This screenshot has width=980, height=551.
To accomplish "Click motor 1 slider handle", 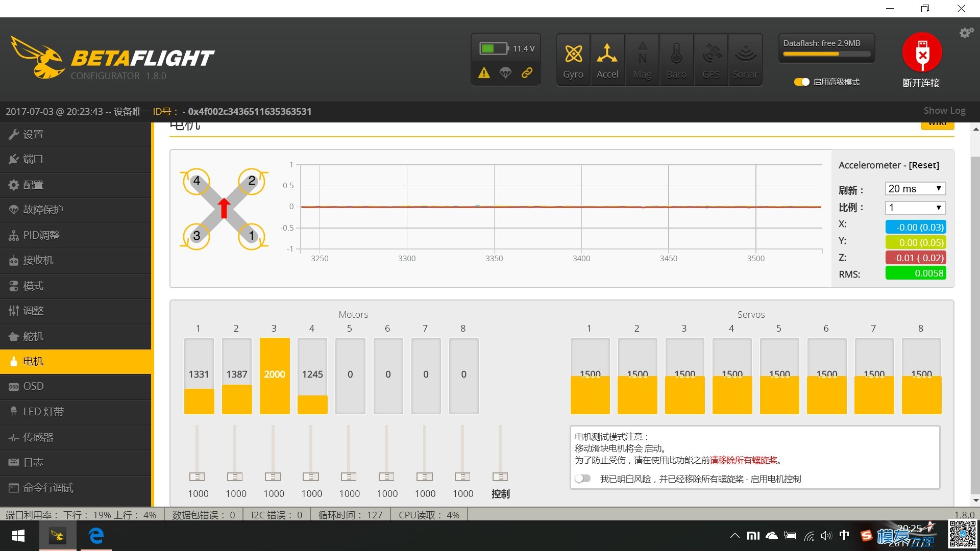I will coord(197,477).
